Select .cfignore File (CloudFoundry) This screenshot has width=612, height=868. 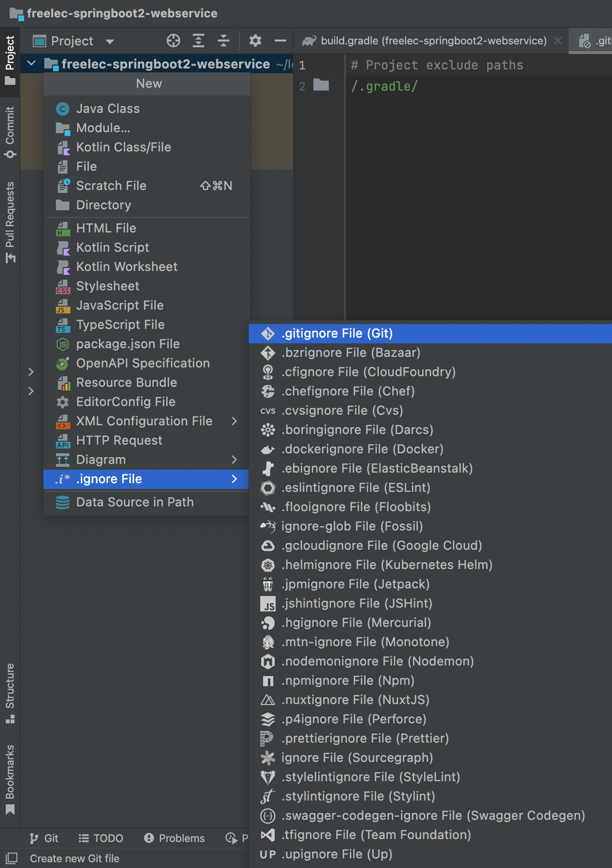coord(430,372)
